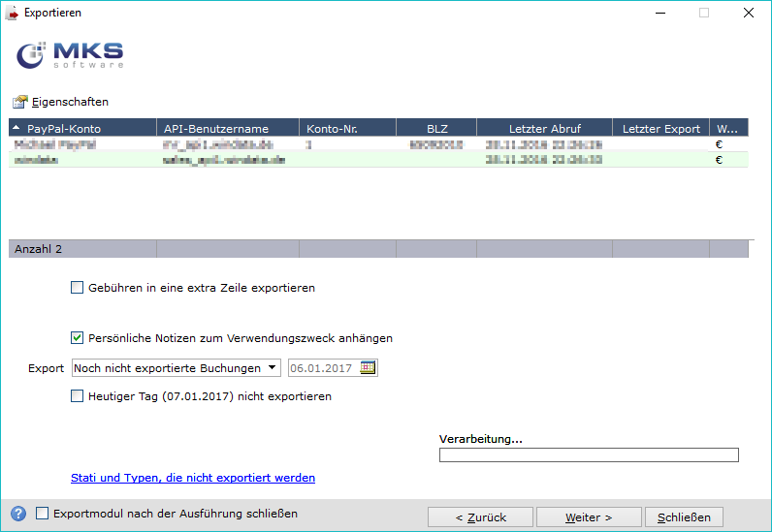Proceed with the Weiter button
Viewport: 772px width, 532px height.
tap(589, 517)
